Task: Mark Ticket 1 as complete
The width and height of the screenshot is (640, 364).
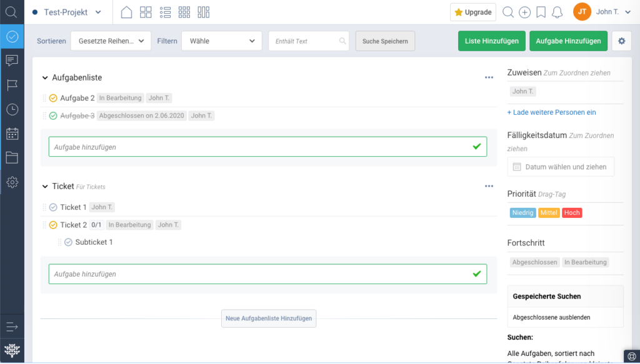Action: point(53,207)
